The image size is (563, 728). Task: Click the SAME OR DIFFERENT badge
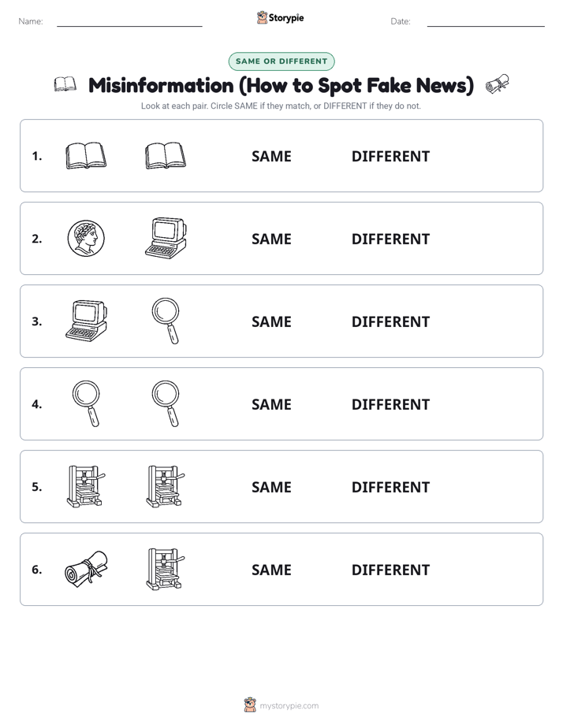(281, 61)
